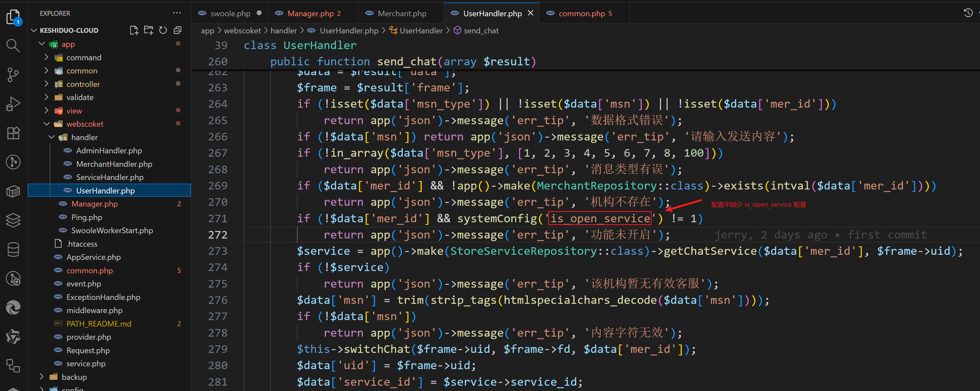This screenshot has height=391, width=980.
Task: Open timeline history icon at top right
Action: coord(968,13)
